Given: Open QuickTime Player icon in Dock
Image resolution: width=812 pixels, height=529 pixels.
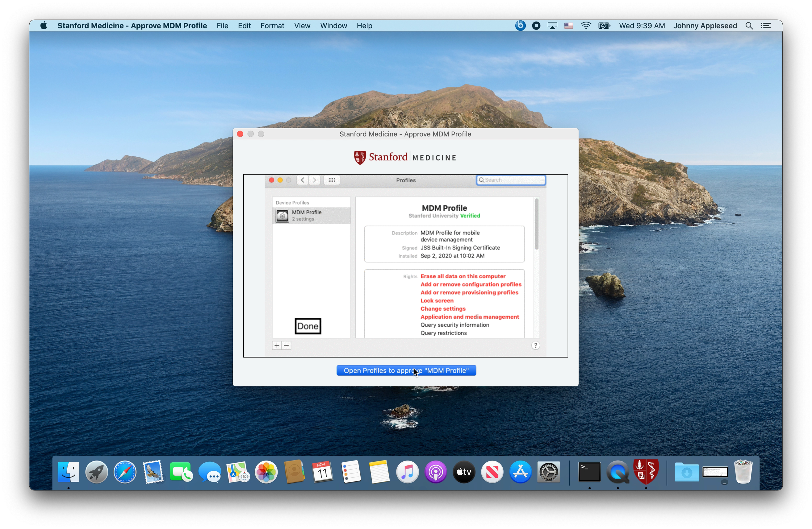Looking at the screenshot, I should (x=618, y=472).
